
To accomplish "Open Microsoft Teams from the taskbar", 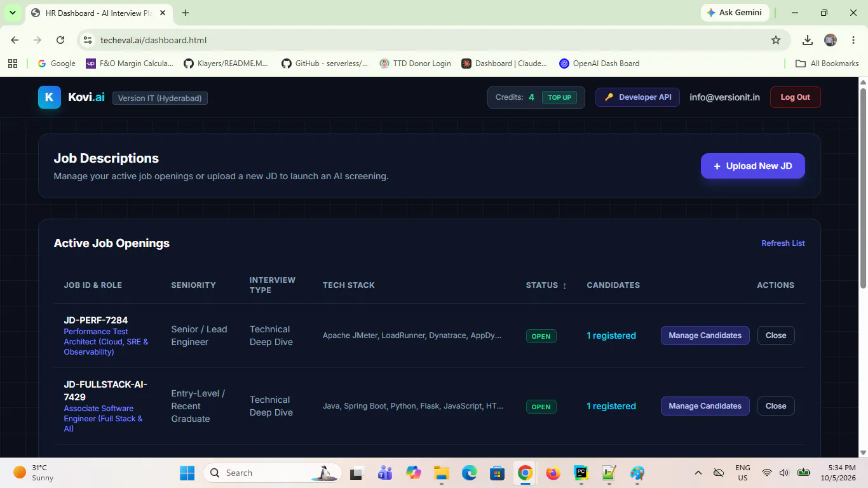I will [x=385, y=473].
